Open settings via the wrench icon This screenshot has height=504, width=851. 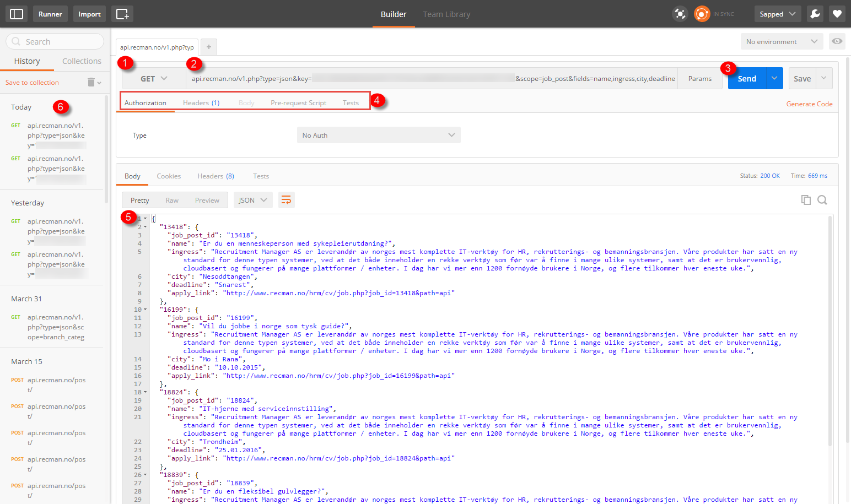click(815, 14)
